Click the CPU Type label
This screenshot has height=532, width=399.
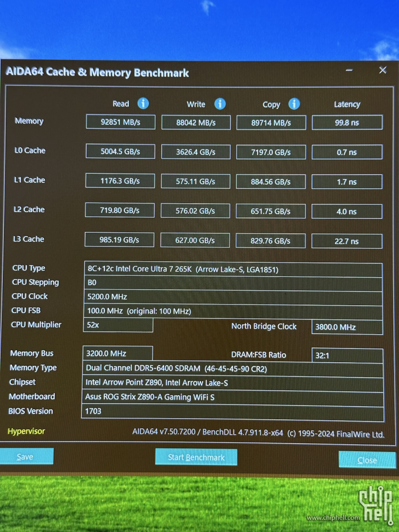click(28, 268)
